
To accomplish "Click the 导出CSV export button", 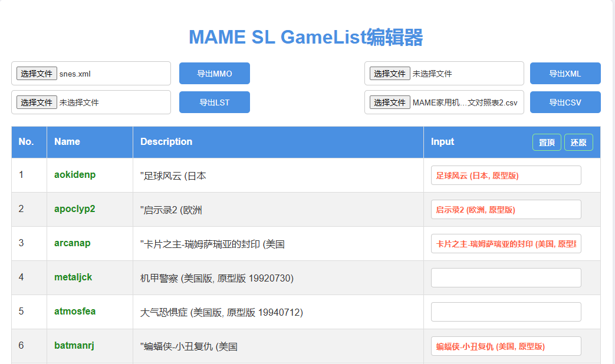I will 565,102.
